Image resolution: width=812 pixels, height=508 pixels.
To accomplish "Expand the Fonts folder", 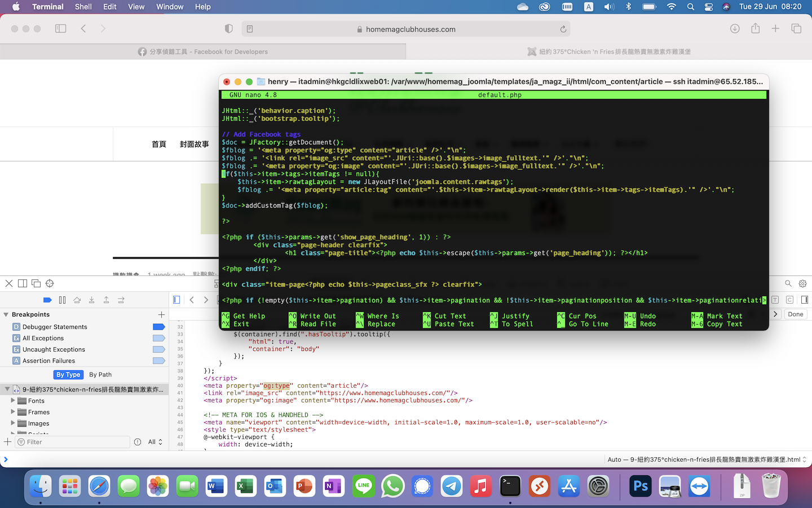I will tap(13, 401).
